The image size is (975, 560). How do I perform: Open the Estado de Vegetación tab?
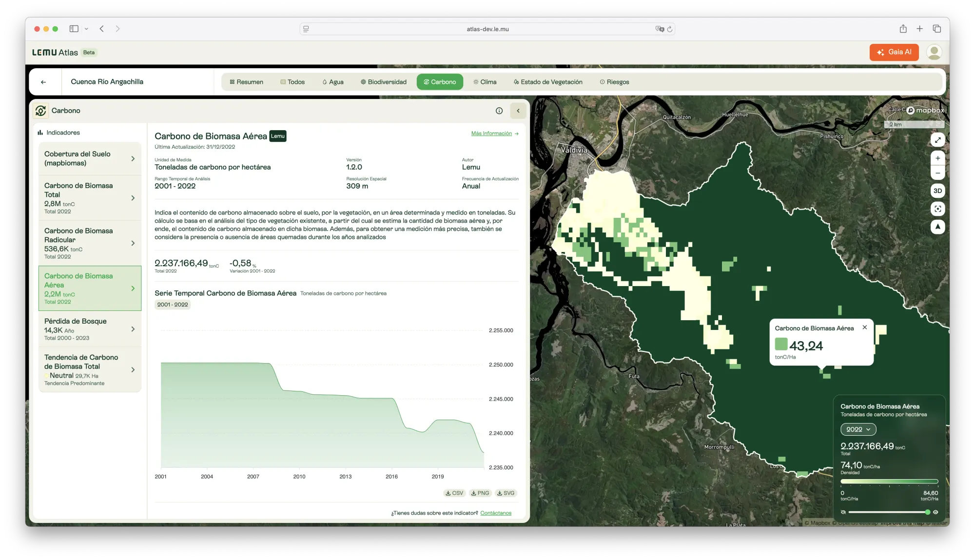tap(548, 82)
